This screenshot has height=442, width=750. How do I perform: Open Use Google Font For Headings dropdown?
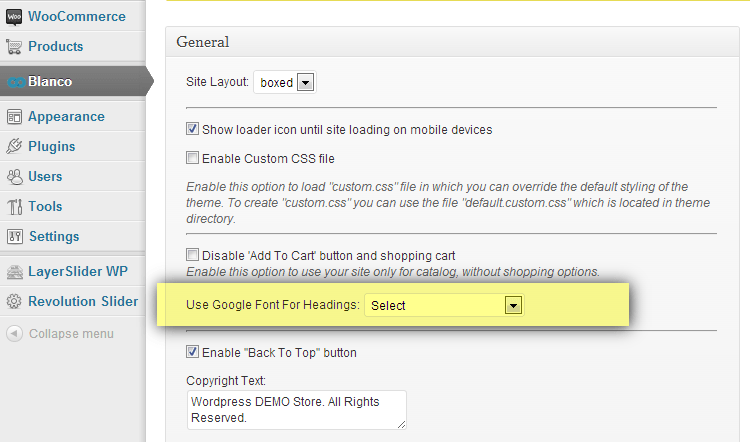(x=444, y=306)
